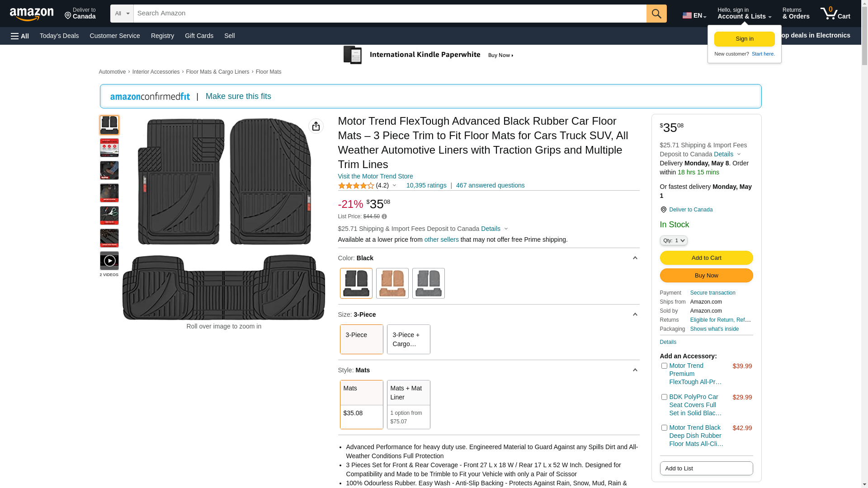Click the Search Amazon input field
This screenshot has width=868, height=488.
[389, 14]
